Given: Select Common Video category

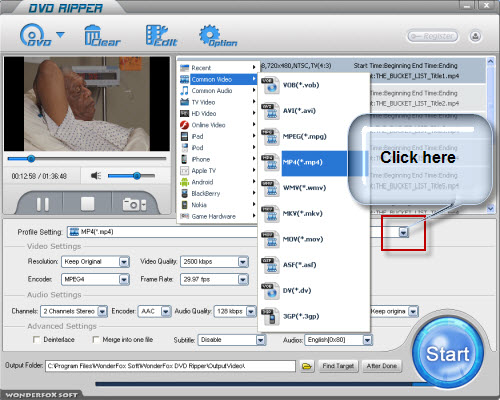Looking at the screenshot, I should 218,79.
